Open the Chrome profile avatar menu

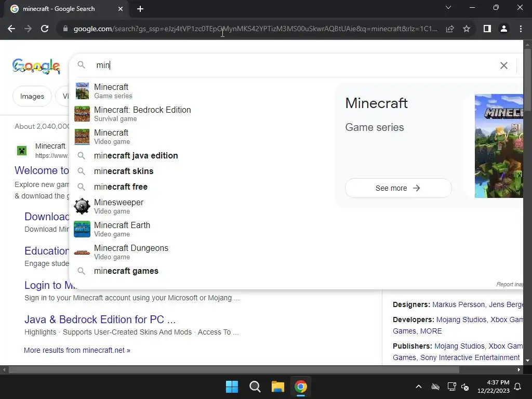tap(504, 29)
